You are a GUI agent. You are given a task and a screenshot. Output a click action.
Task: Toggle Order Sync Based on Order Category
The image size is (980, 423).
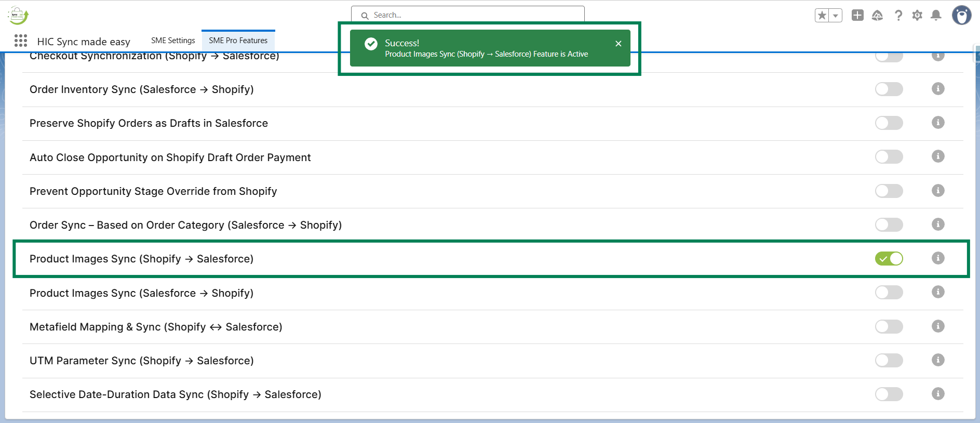(889, 224)
